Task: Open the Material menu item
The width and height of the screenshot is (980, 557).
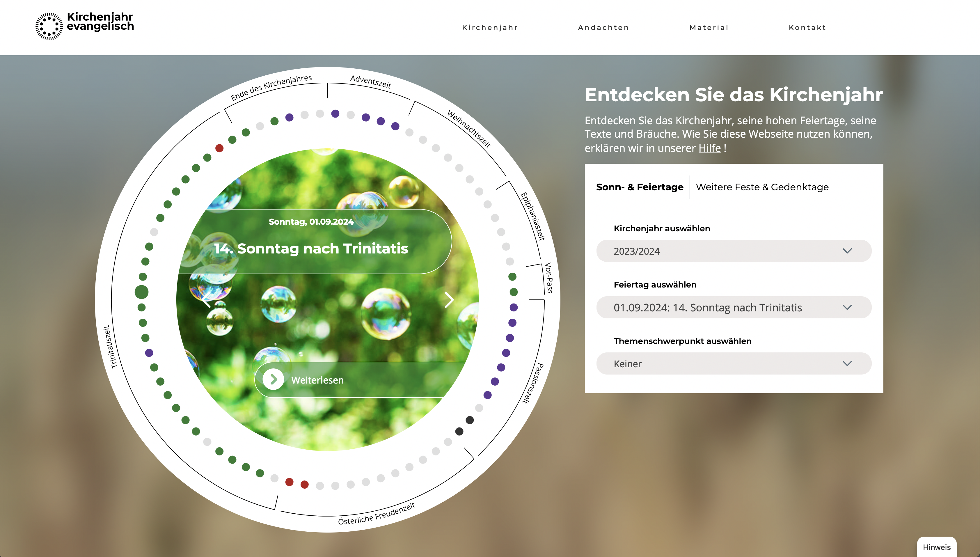Action: (x=709, y=28)
